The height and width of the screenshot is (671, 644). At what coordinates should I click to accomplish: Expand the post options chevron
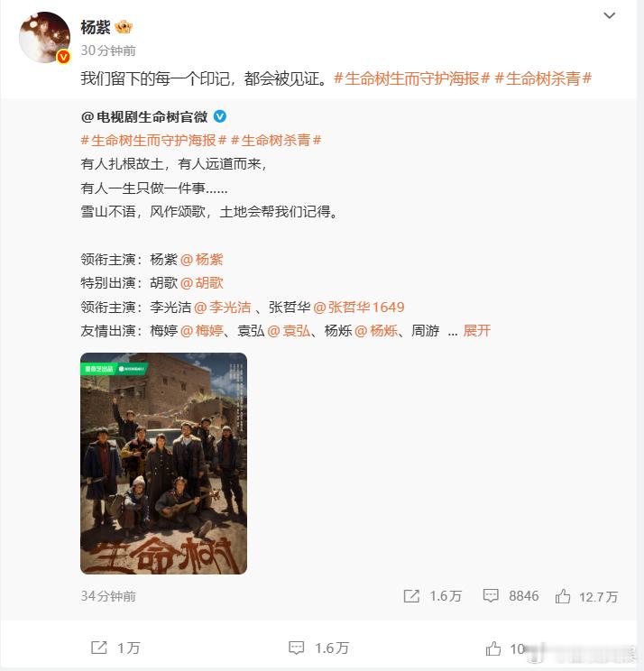coord(609,16)
